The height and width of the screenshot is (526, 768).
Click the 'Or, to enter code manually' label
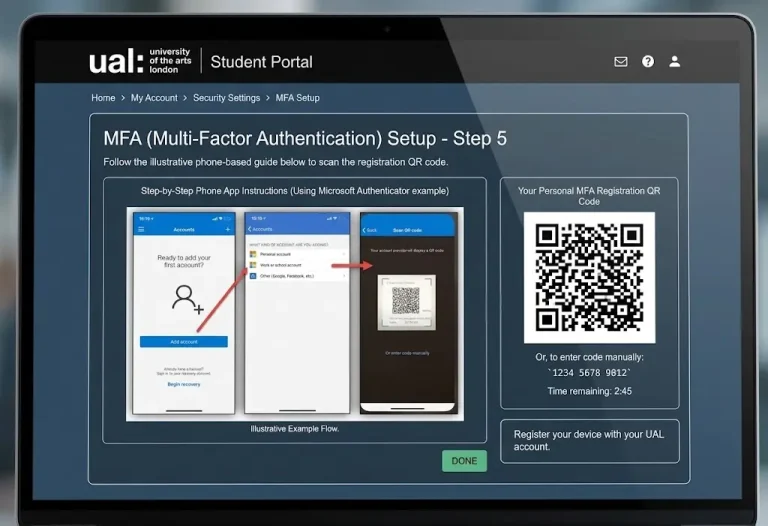[589, 357]
